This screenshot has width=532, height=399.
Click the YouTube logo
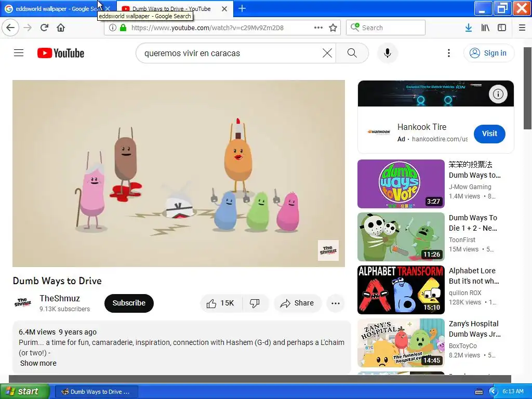[x=61, y=53]
